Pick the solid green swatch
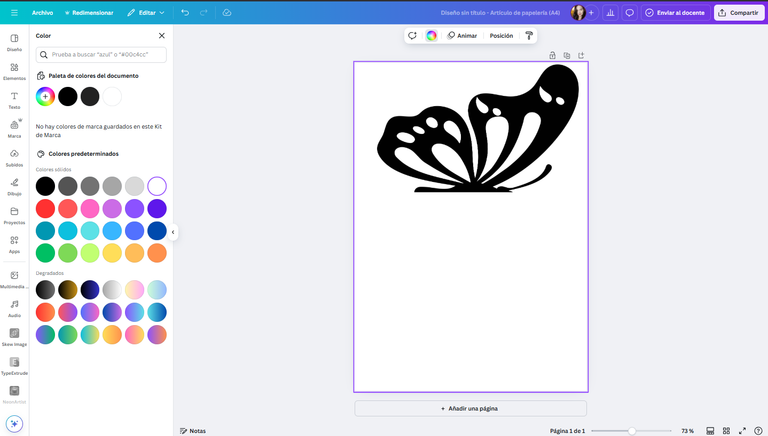Screen dimensions: 768x436 click(x=45, y=253)
